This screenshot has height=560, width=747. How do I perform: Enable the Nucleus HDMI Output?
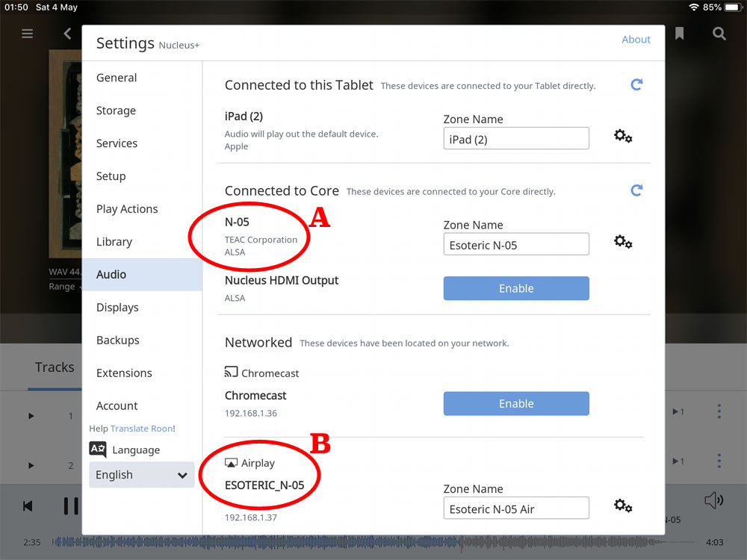tap(516, 288)
